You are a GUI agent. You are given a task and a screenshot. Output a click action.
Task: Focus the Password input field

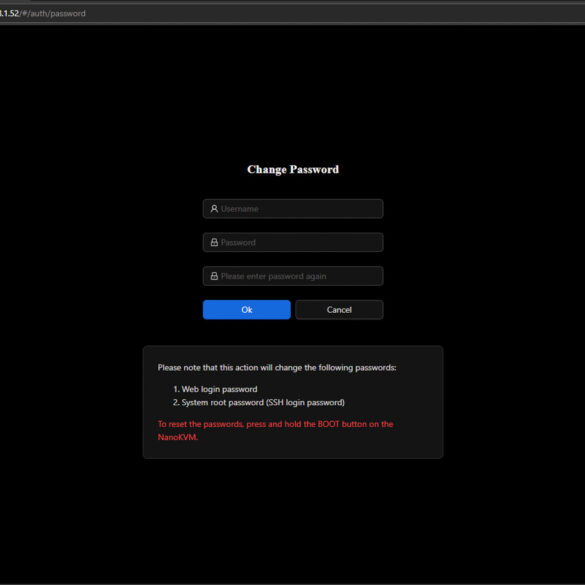293,242
